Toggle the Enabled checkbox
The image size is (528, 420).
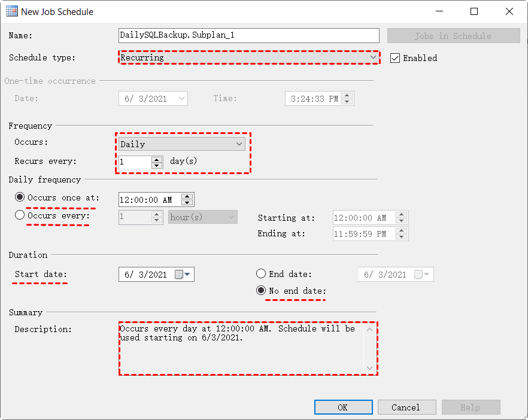395,58
